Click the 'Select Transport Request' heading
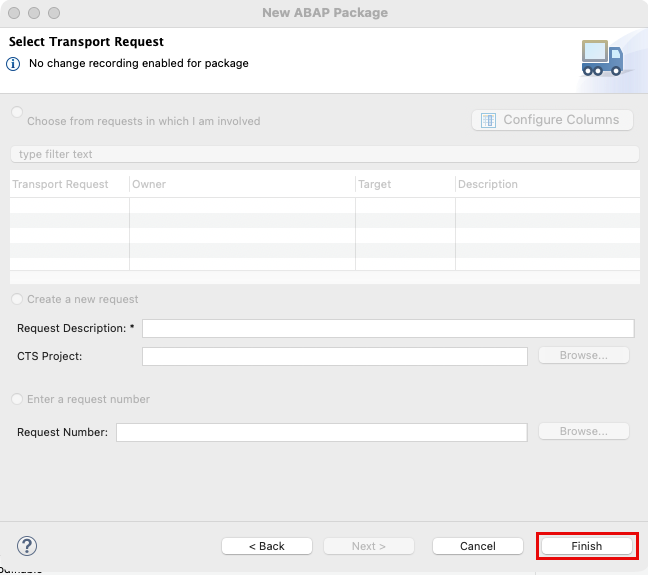The height and width of the screenshot is (575, 648). [x=86, y=42]
